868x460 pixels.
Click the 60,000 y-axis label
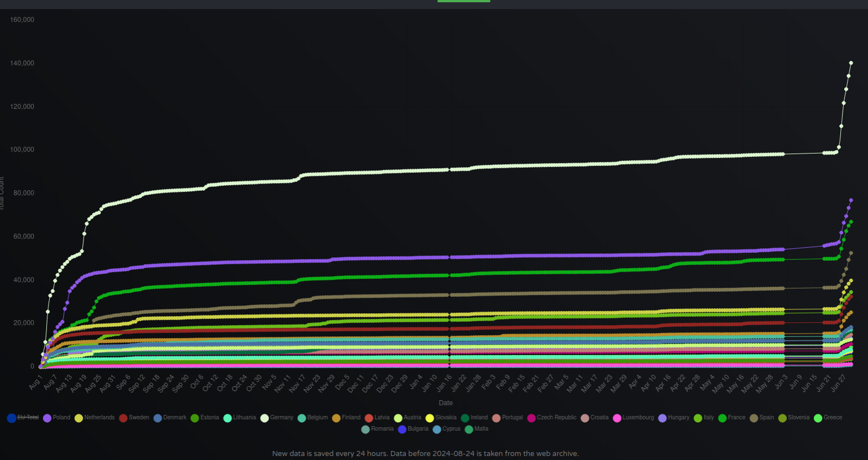click(24, 236)
